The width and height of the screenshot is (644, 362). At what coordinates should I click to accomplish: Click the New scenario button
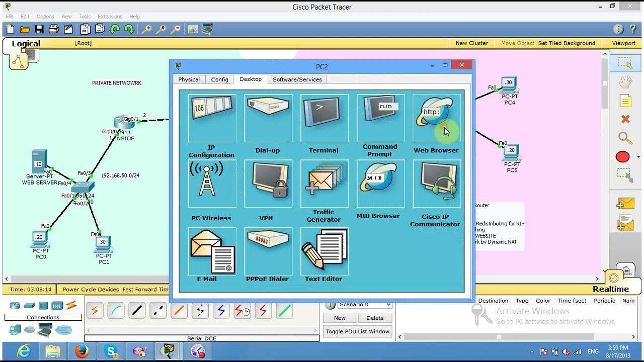pyautogui.click(x=340, y=318)
